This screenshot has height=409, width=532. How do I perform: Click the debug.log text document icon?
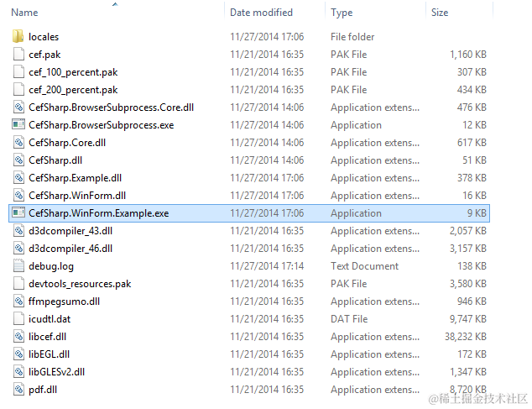18,266
